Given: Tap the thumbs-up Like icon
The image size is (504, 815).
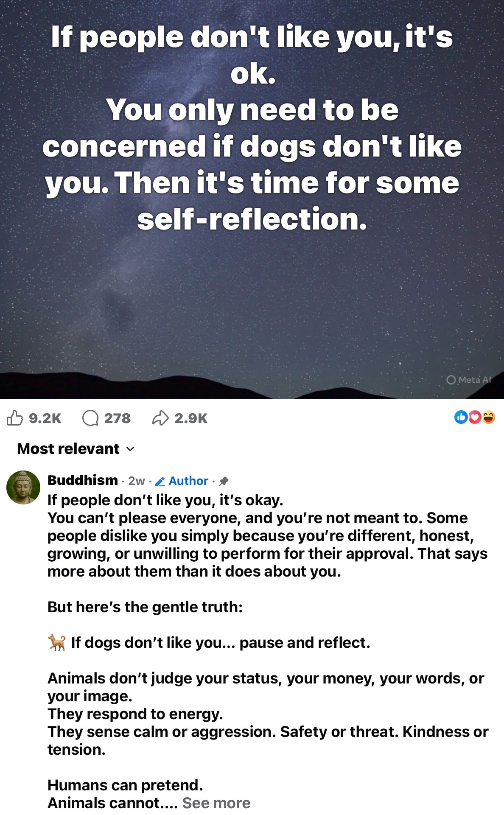Looking at the screenshot, I should tap(15, 418).
